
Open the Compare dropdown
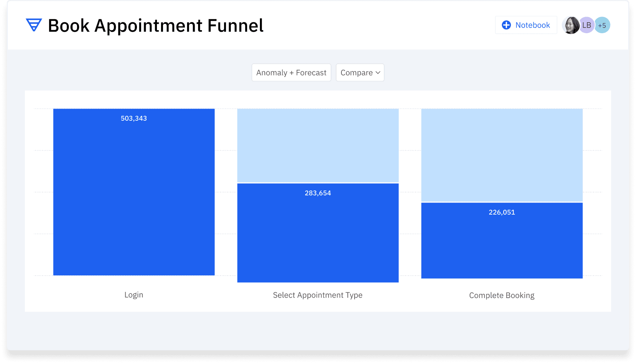(356, 72)
